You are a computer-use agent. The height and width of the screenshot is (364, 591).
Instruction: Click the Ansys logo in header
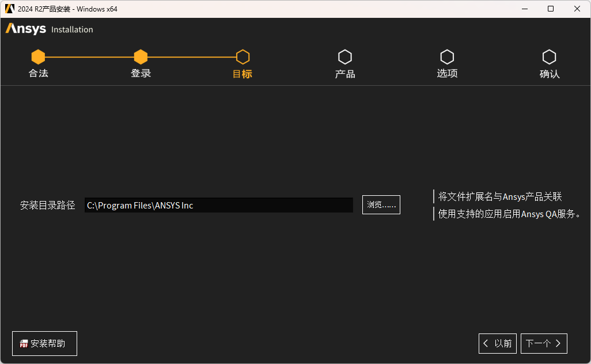(x=25, y=29)
